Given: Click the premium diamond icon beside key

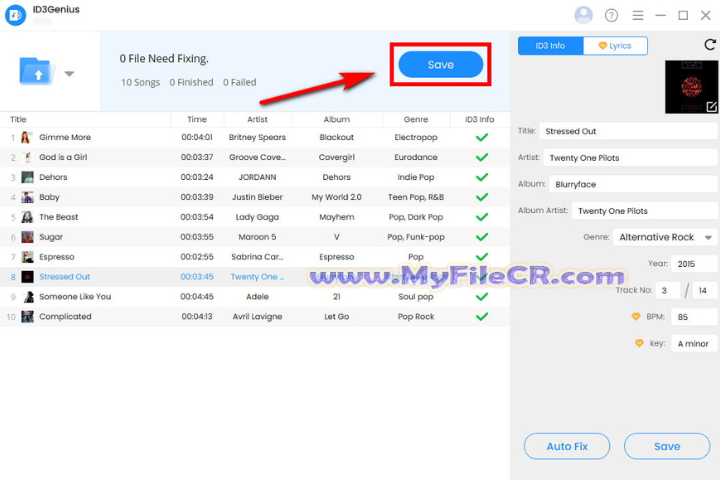Looking at the screenshot, I should (x=639, y=343).
